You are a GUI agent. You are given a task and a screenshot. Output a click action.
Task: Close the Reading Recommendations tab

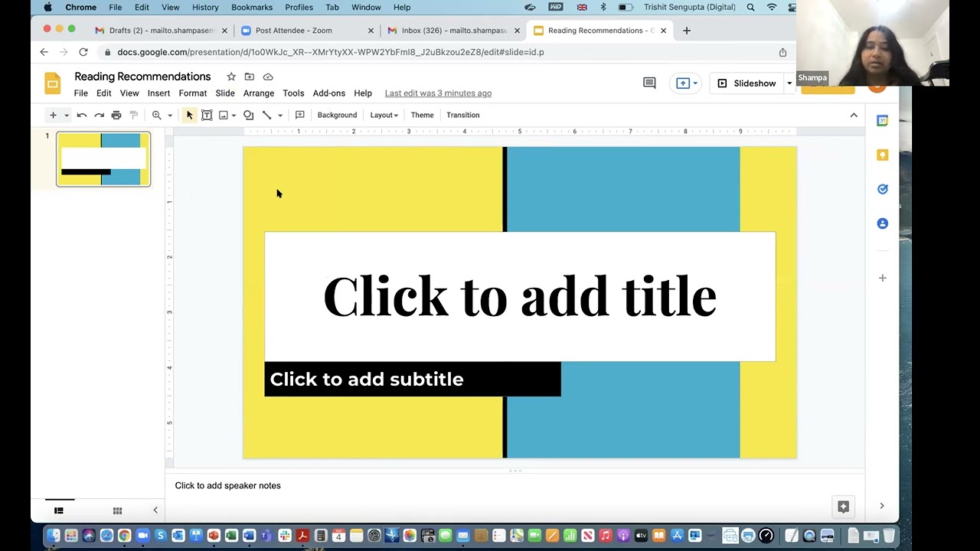(663, 31)
